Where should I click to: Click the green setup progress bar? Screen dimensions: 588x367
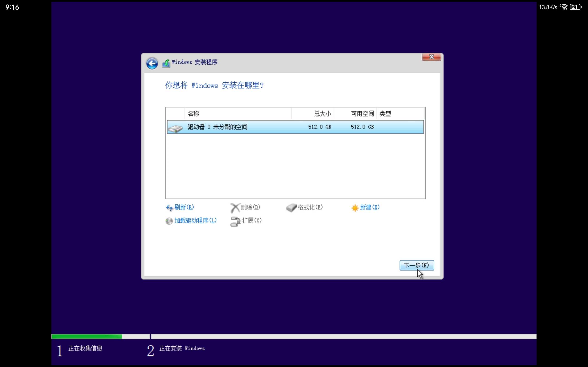point(87,336)
